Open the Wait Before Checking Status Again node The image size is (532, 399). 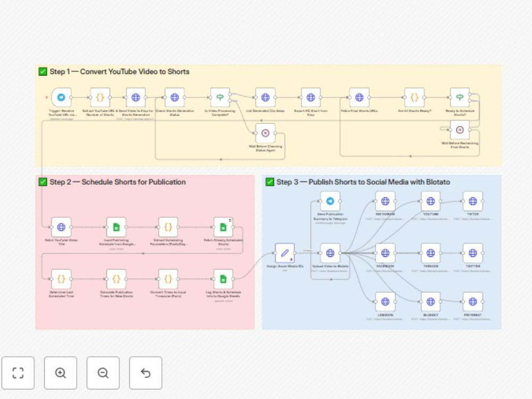[x=265, y=133]
